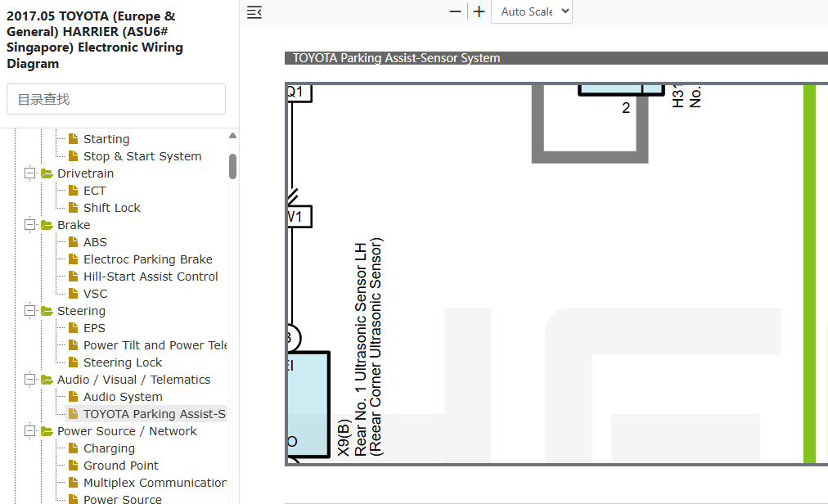Click the file icon beside Electroc Parking Brake
This screenshot has width=828, height=504.
[74, 259]
